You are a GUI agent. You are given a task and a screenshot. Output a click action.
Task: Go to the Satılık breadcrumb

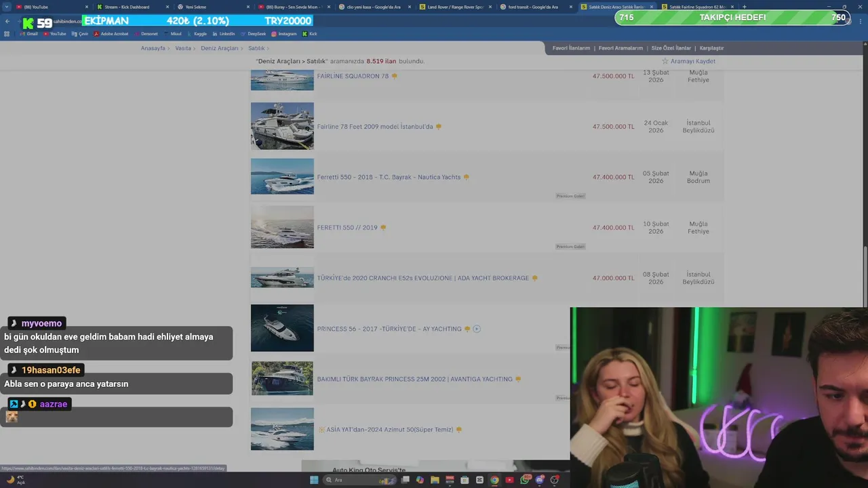[256, 48]
